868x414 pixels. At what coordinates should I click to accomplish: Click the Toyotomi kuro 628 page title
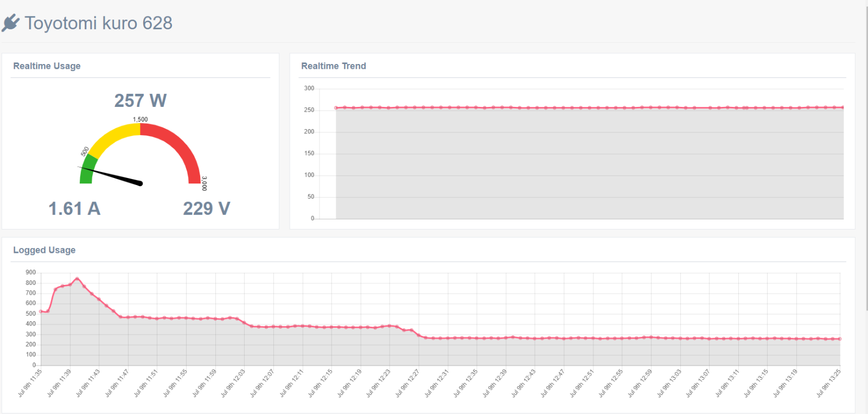[98, 23]
